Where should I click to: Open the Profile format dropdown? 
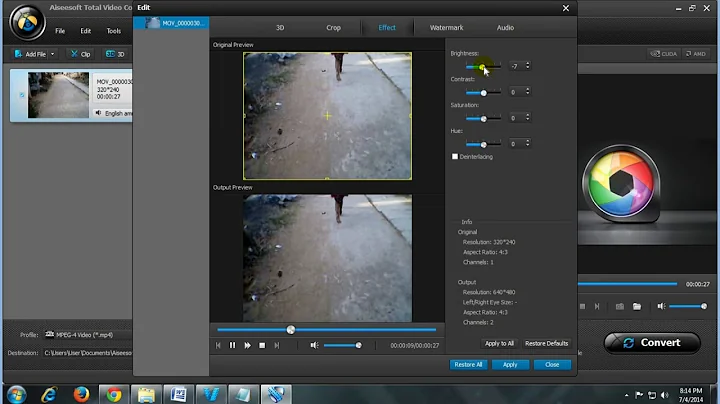tap(88, 335)
